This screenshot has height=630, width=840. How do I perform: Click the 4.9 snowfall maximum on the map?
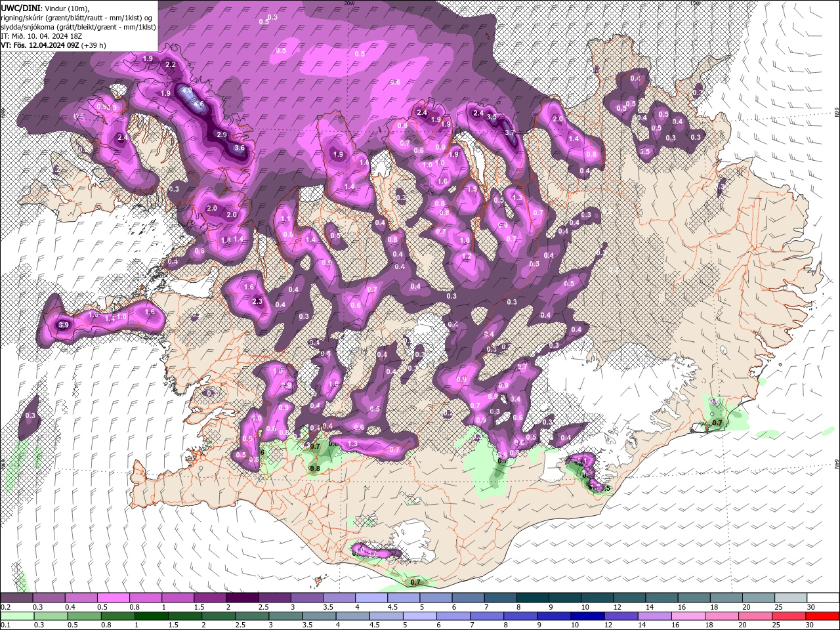[x=187, y=91]
